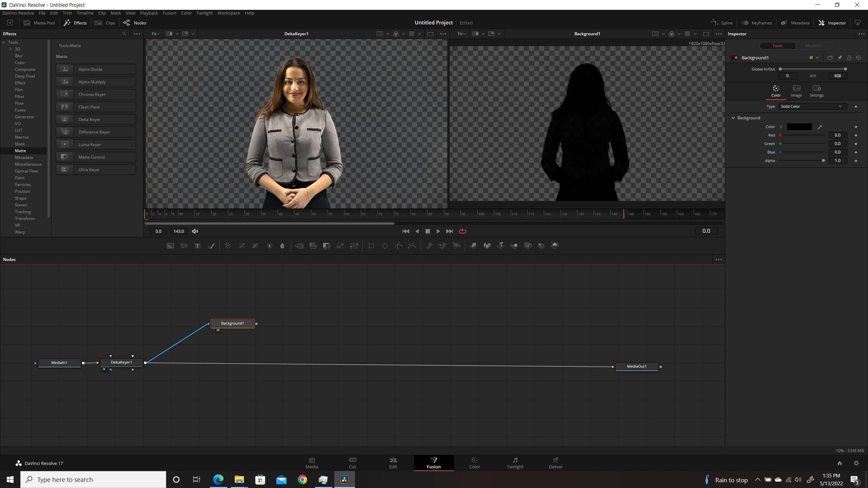The height and width of the screenshot is (488, 868).
Task: Open Google Chrome from the taskbar
Action: coord(302,480)
